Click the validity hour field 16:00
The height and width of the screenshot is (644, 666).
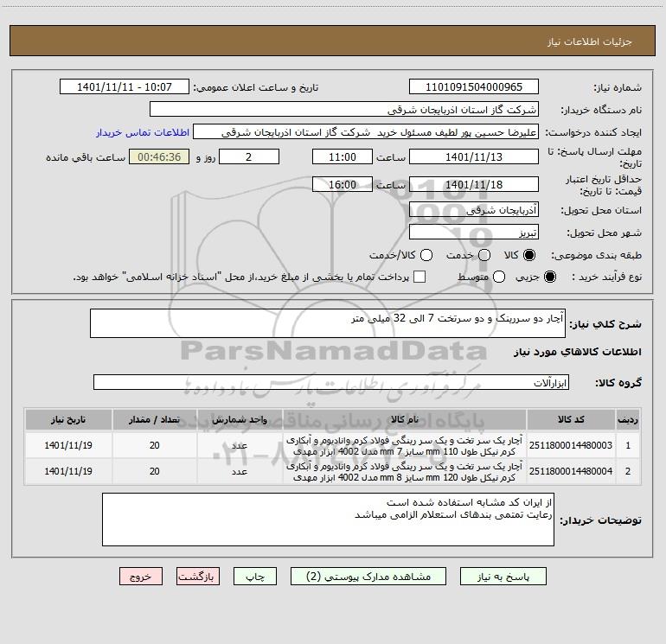pyautogui.click(x=343, y=184)
